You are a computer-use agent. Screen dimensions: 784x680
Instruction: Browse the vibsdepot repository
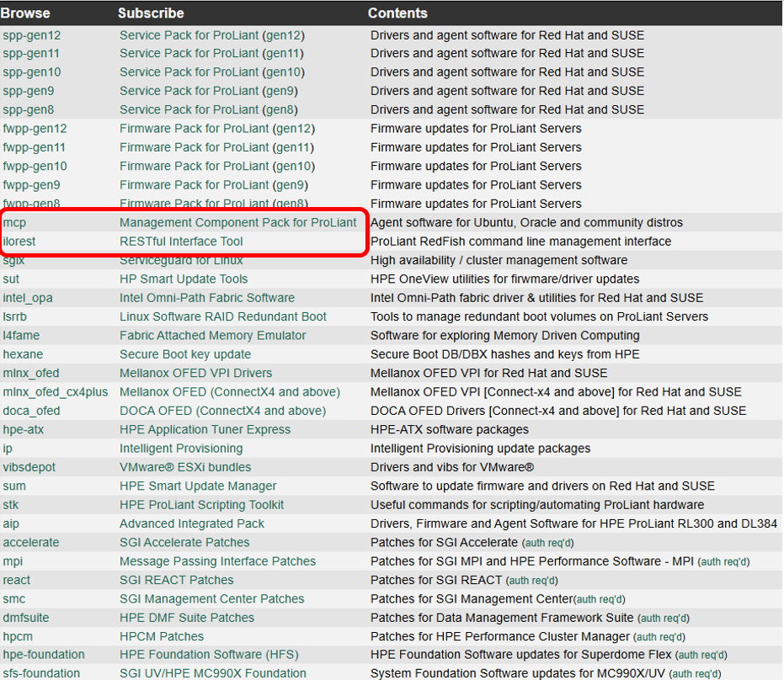tap(29, 468)
